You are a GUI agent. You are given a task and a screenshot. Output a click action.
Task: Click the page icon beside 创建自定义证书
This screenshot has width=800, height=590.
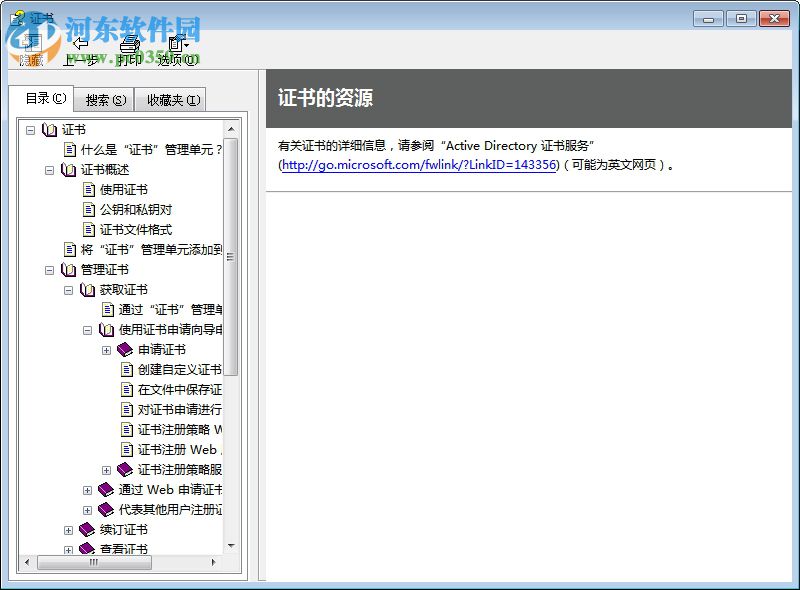(128, 369)
